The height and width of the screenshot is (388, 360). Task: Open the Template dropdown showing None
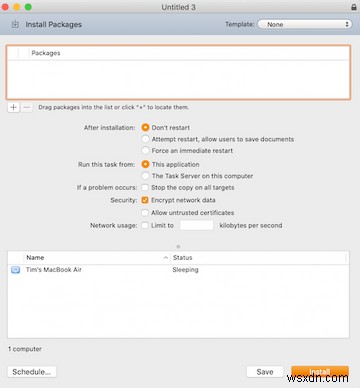[305, 24]
